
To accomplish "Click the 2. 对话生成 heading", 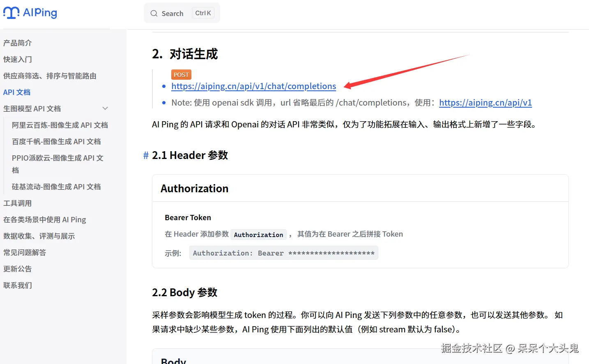I will (185, 54).
